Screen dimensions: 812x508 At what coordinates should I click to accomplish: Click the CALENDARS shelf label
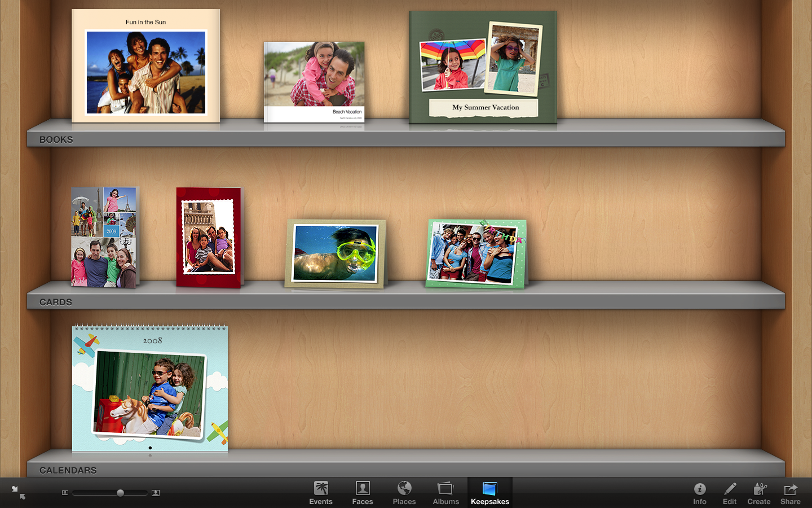tap(68, 470)
